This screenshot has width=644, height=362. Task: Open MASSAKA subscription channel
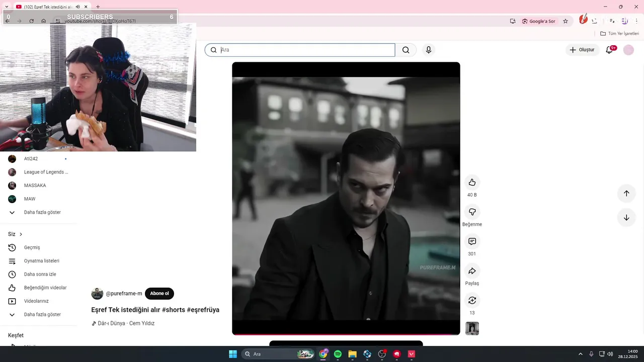[38, 186]
